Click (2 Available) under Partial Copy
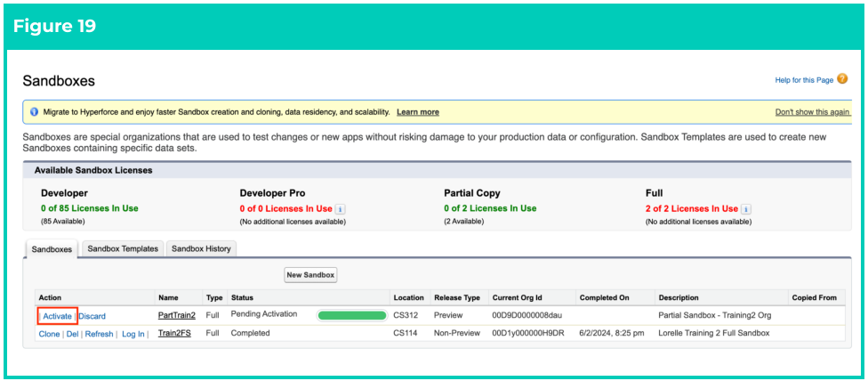Screen dimensions: 868x381 464,222
